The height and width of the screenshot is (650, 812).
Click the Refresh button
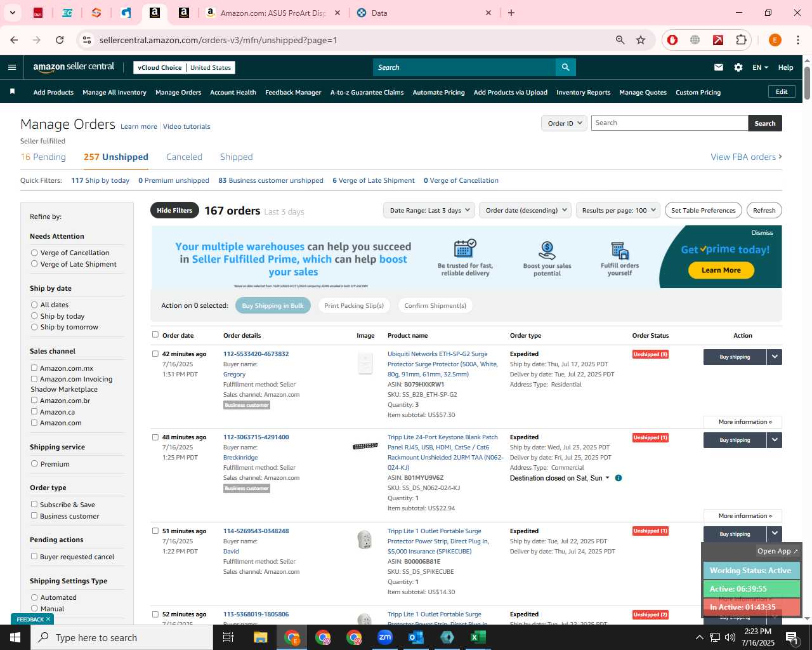click(x=764, y=210)
